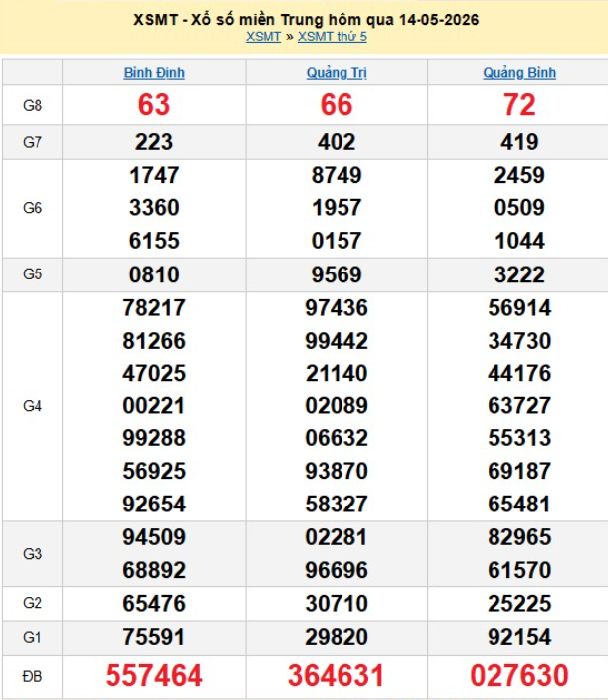
Task: Click G4 number 69187
Action: [x=519, y=471]
